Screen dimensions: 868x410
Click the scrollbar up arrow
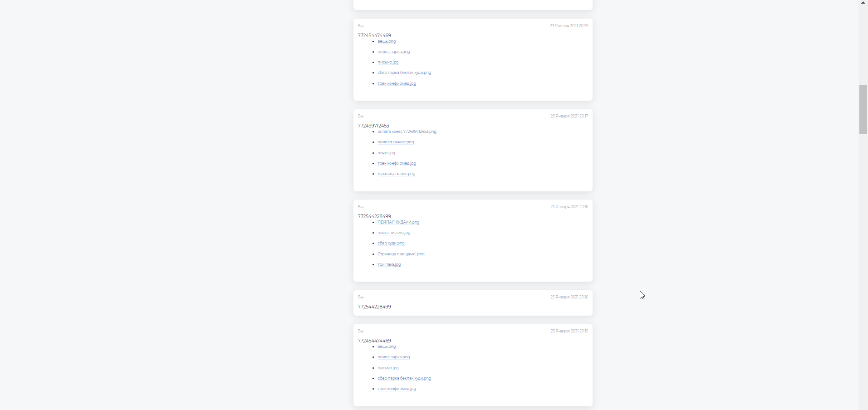863,3
